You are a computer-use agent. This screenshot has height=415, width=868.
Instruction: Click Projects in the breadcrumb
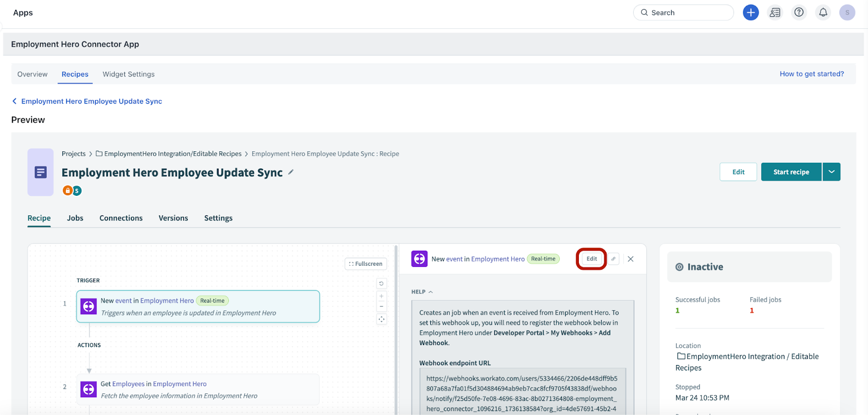[74, 154]
